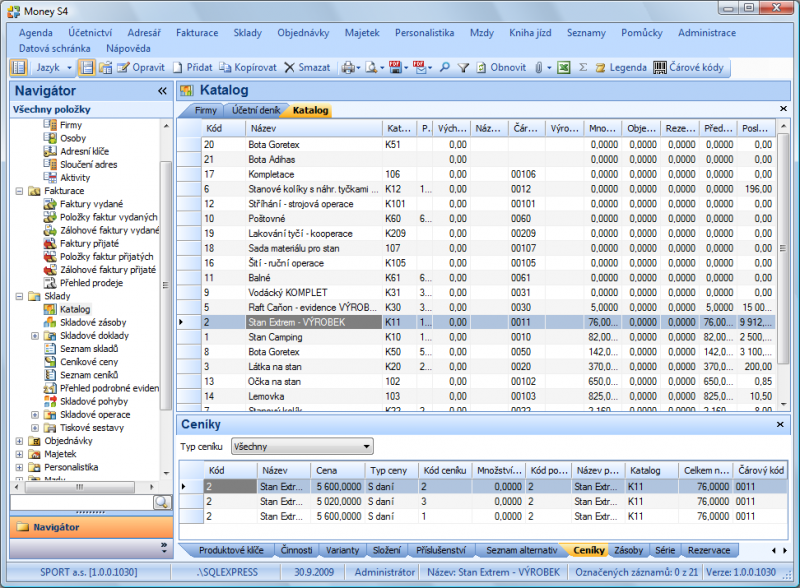
Task: Click the Excel export icon
Action: [564, 67]
